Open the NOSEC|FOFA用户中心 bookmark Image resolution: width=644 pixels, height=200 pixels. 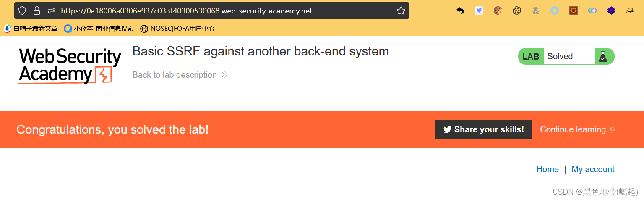[x=177, y=29]
